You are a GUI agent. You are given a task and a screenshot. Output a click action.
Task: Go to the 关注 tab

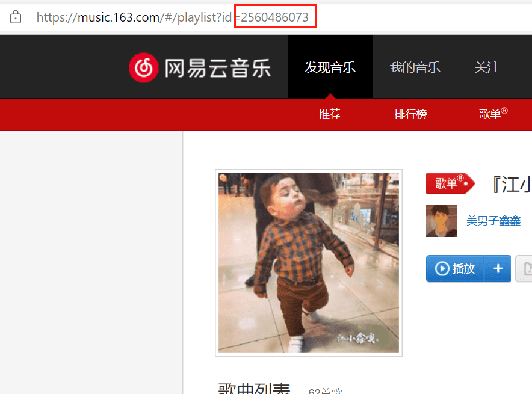click(x=487, y=67)
